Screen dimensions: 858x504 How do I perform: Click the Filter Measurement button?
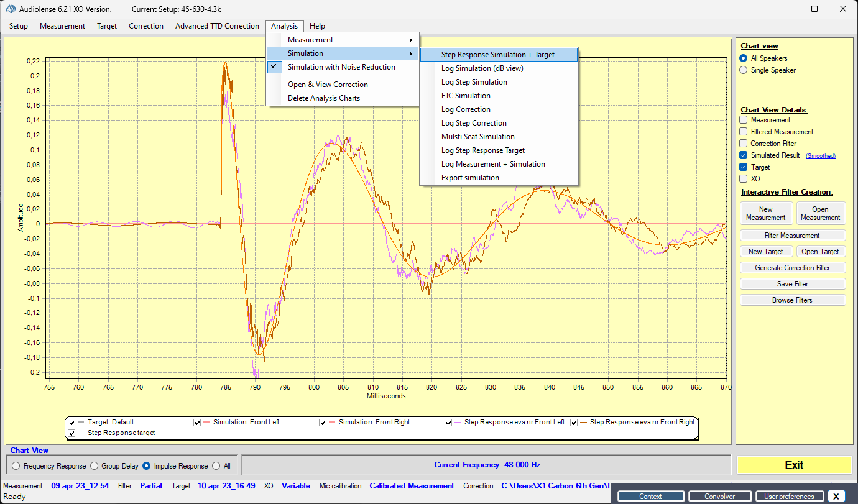pos(793,236)
